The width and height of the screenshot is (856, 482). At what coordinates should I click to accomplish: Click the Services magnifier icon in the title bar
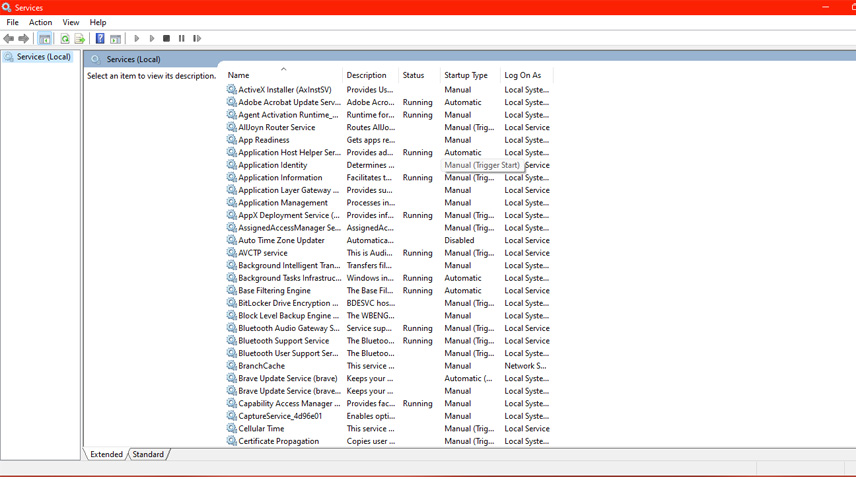[x=7, y=7]
